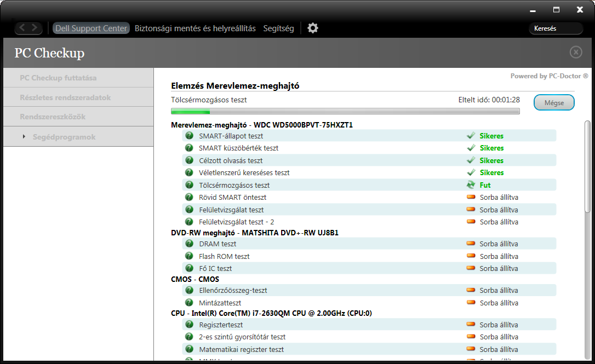The height and width of the screenshot is (364, 595).
Task: Open help icon for Matematikai regiszter teszt
Action: (x=189, y=349)
